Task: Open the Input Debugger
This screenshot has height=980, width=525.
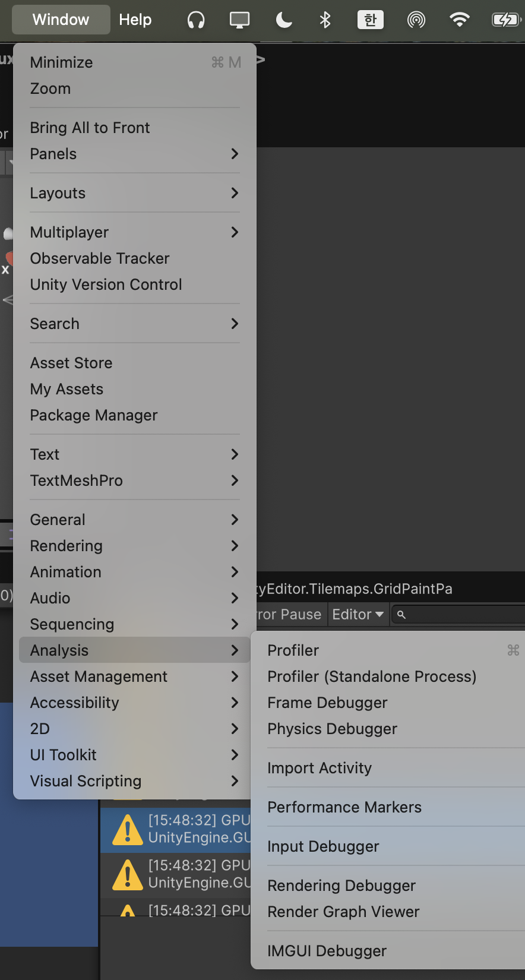Action: click(x=391, y=846)
